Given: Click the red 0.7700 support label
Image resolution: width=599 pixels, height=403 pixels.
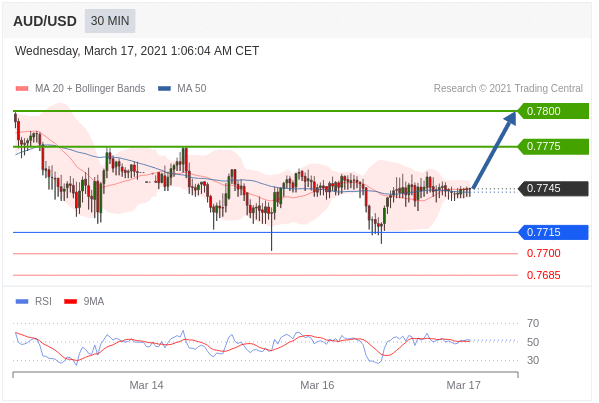Looking at the screenshot, I should click(544, 253).
